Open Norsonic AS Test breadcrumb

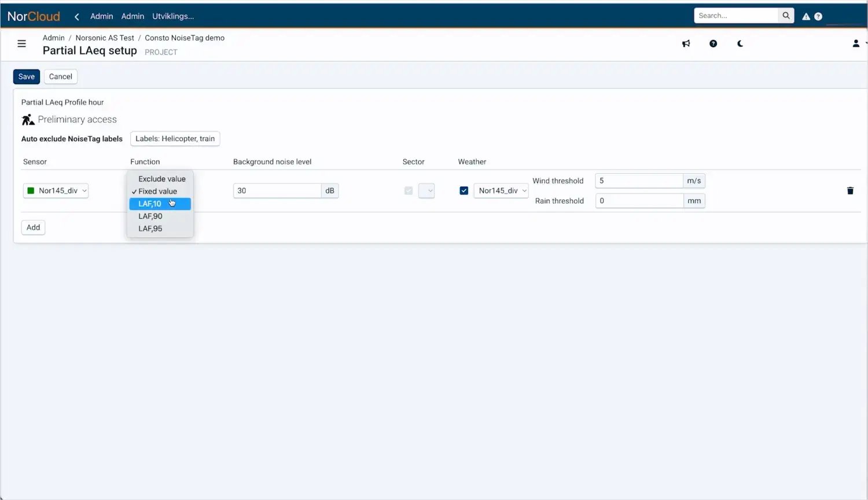tap(105, 38)
